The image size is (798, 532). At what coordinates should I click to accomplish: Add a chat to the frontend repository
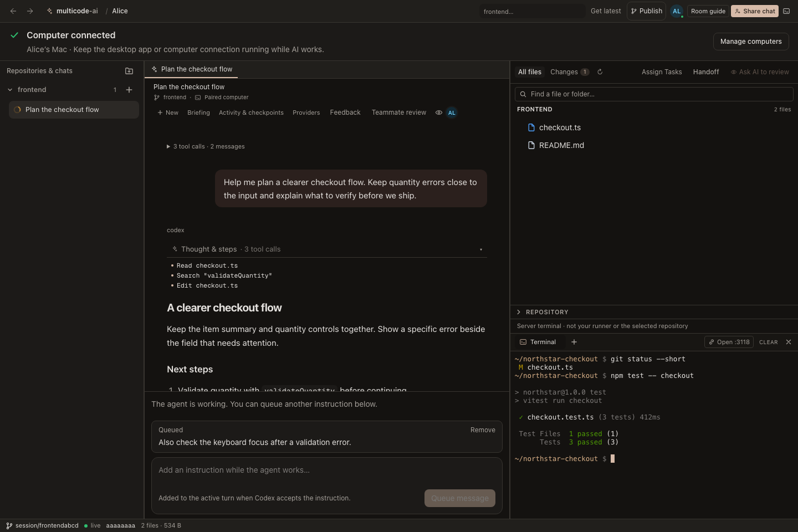129,90
